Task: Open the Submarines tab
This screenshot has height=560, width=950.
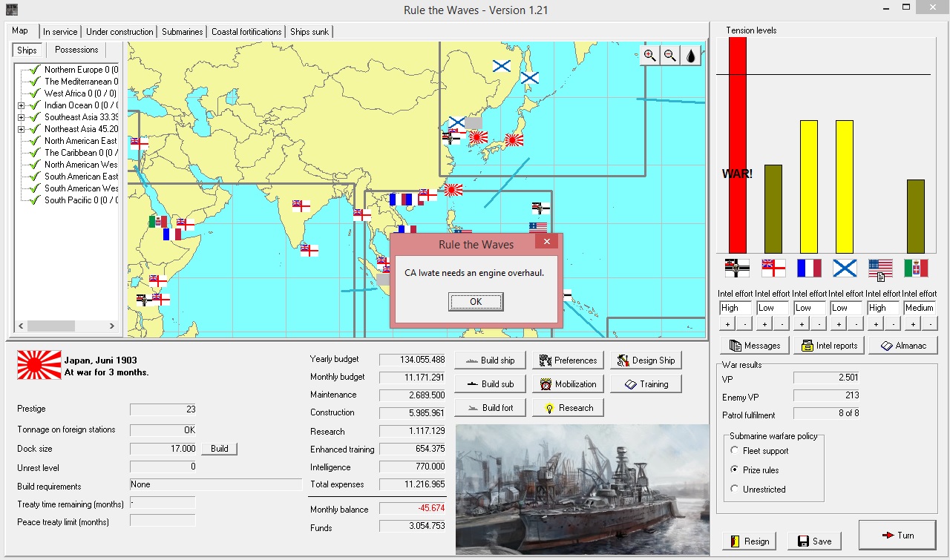Action: click(x=183, y=32)
